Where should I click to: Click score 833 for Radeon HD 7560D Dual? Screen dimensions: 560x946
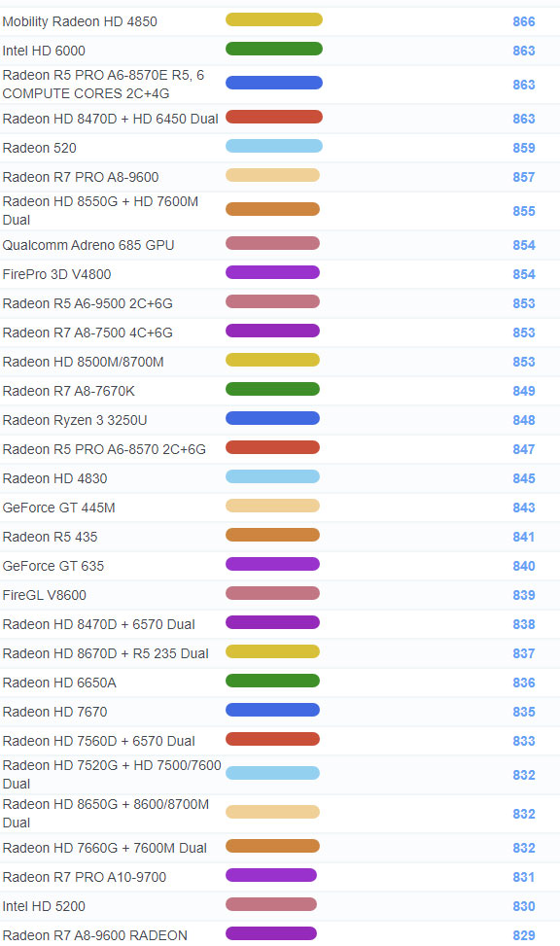pyautogui.click(x=524, y=741)
